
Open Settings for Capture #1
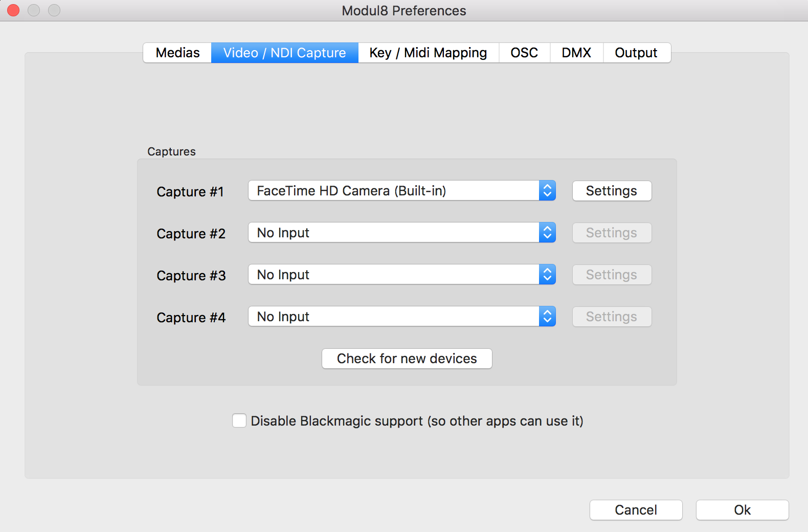click(612, 191)
